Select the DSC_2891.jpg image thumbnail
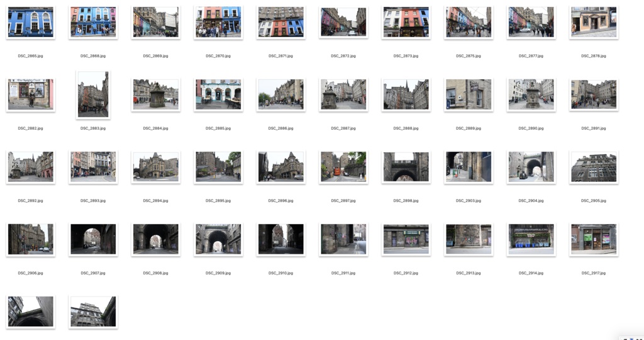 [594, 94]
